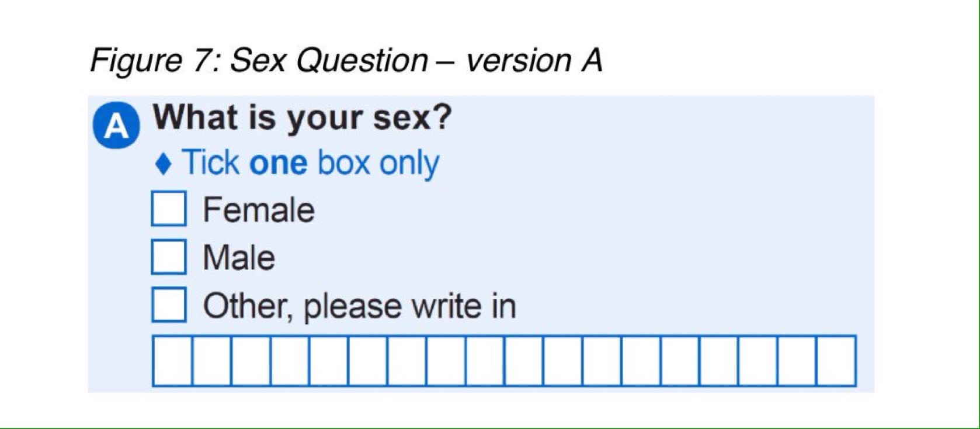Click the fifth write-in character box

[329, 361]
